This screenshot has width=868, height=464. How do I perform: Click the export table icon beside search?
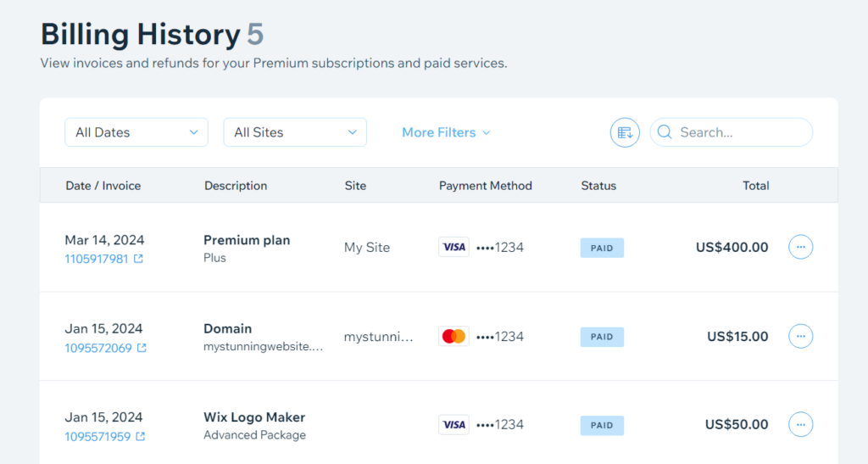point(625,132)
